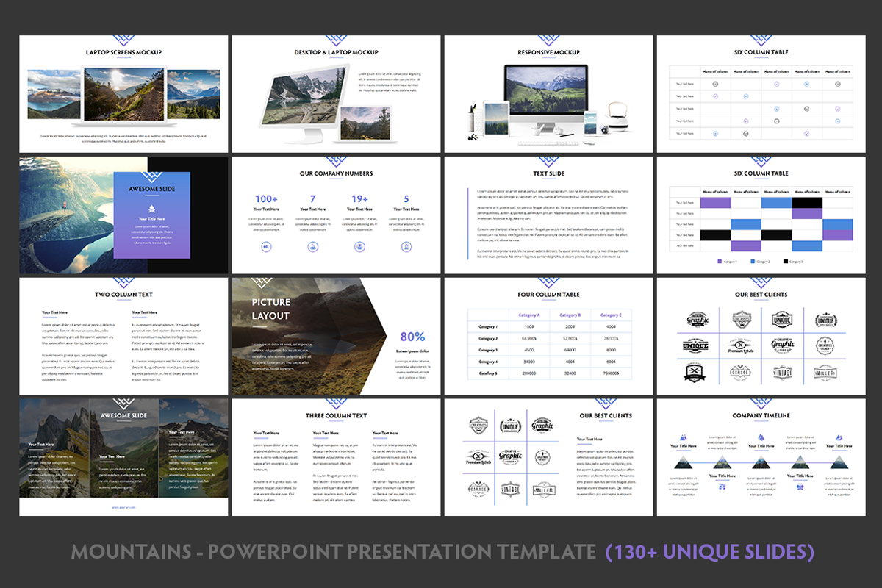The width and height of the screenshot is (882, 588).
Task: Click the Miller client badge logo
Action: (825, 373)
